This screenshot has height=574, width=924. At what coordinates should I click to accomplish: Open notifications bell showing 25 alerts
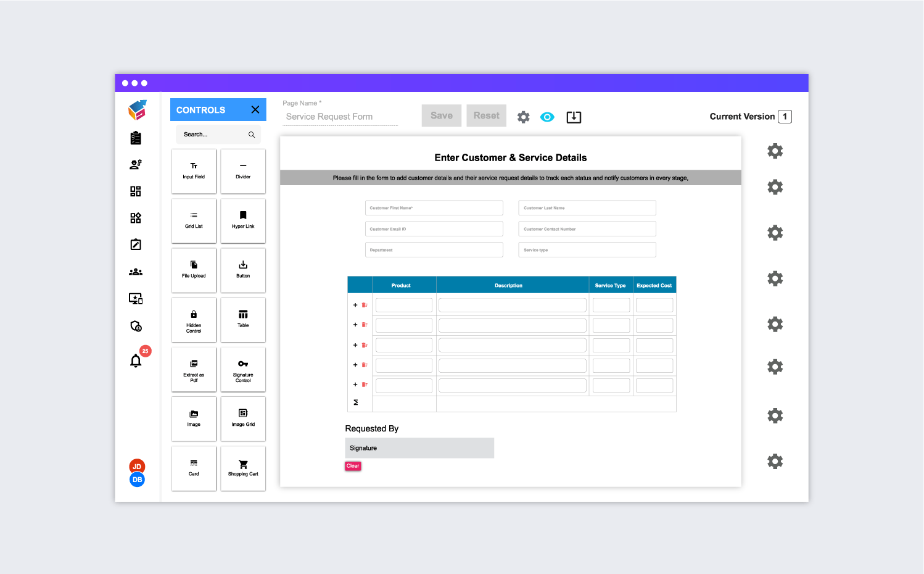tap(136, 360)
